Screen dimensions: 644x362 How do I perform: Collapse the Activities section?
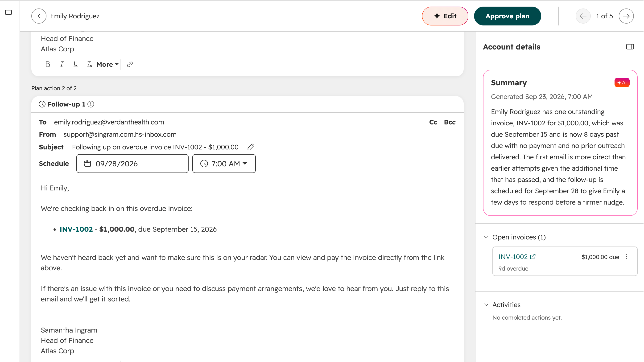point(486,305)
